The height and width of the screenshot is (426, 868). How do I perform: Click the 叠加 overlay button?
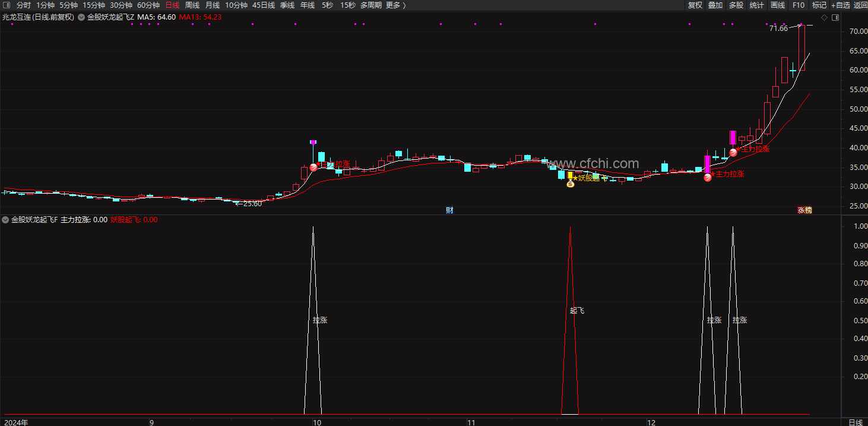click(715, 5)
